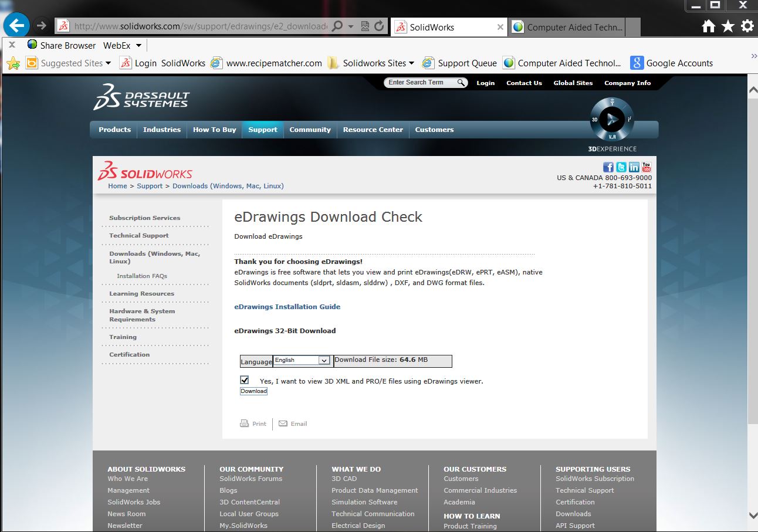Open the eDrawings Installation Guide link
Image resolution: width=758 pixels, height=532 pixels.
[x=287, y=307]
